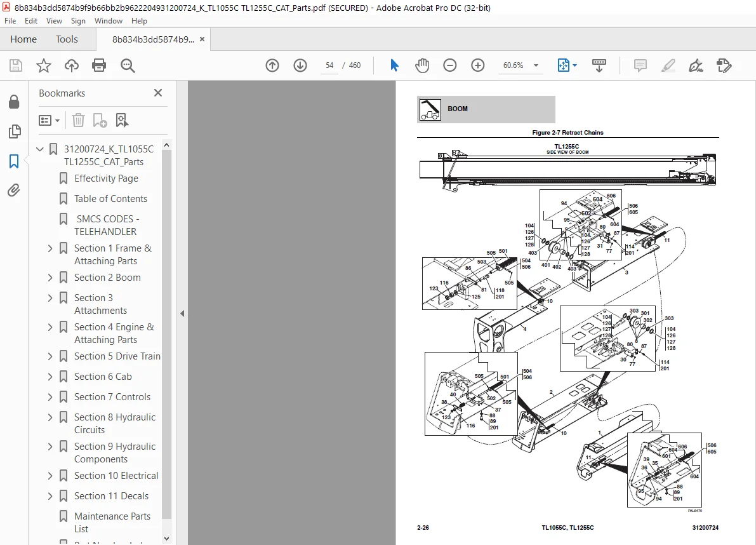Expand Section 9 Hydraulic Components bookmark
This screenshot has width=756, height=545.
click(x=50, y=447)
